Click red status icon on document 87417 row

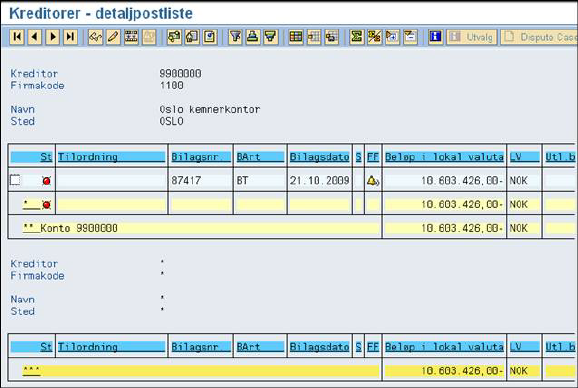(x=46, y=181)
